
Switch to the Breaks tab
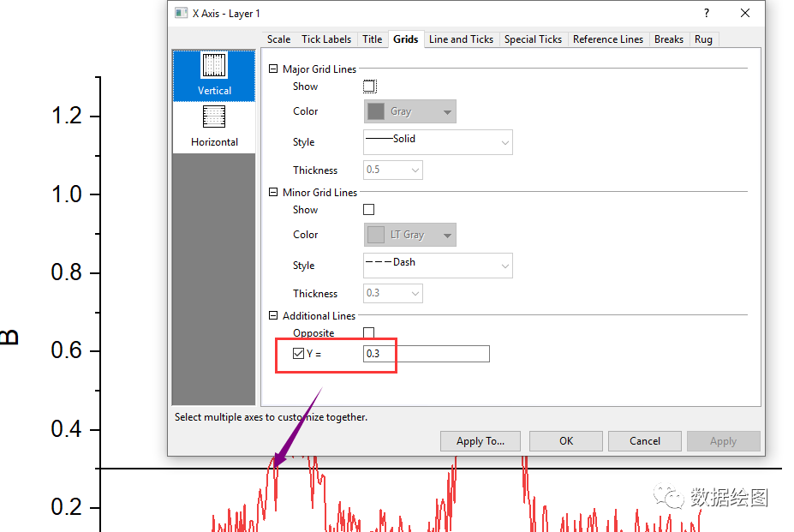[668, 39]
